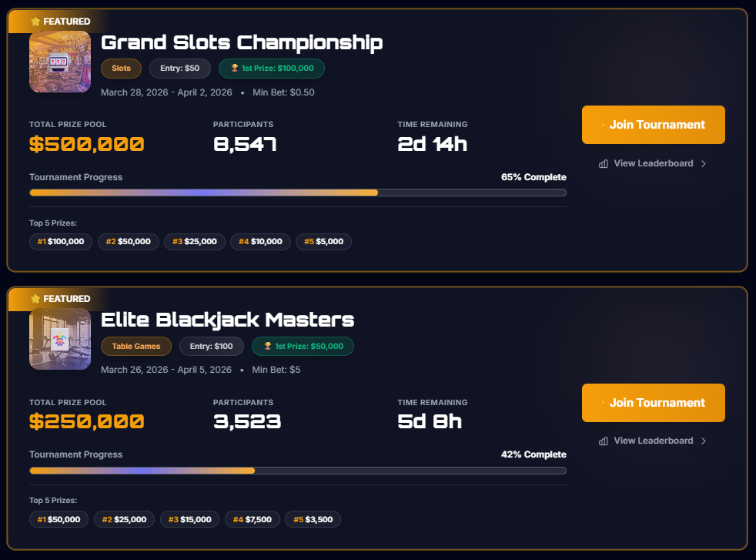Screen dimensions: 756x560
Task: Click the 42% complete tournament progress bar
Action: [x=298, y=471]
